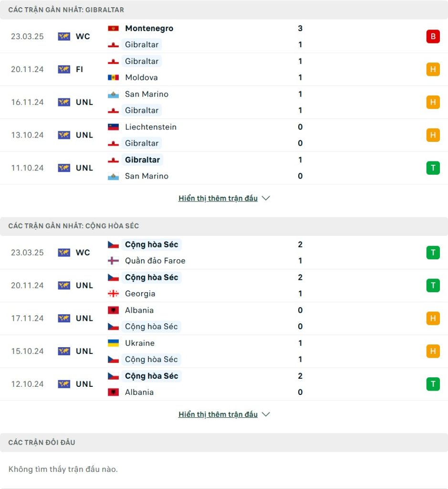Click the Moldova flag icon

(x=113, y=77)
